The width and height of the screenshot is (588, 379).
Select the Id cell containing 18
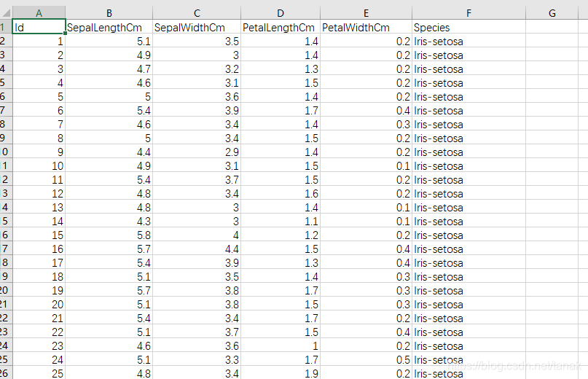[x=39, y=276]
